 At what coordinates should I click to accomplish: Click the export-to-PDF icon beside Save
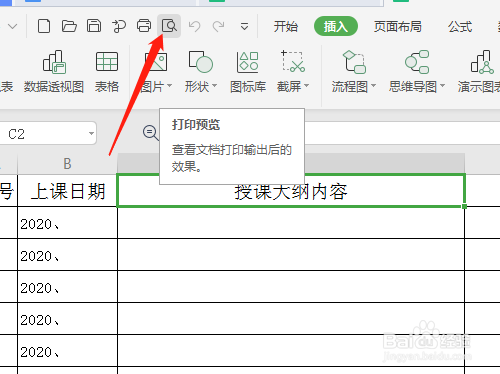(x=119, y=26)
